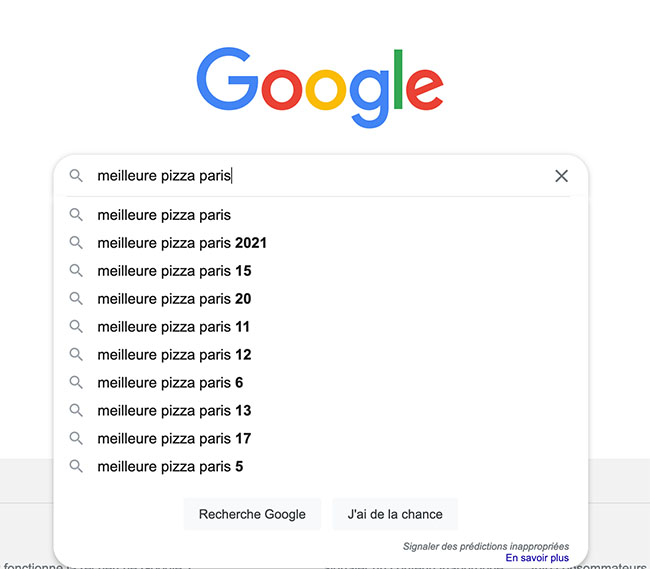
Task: Select the suggestion "meilleure pizza paris 12"
Action: [174, 355]
